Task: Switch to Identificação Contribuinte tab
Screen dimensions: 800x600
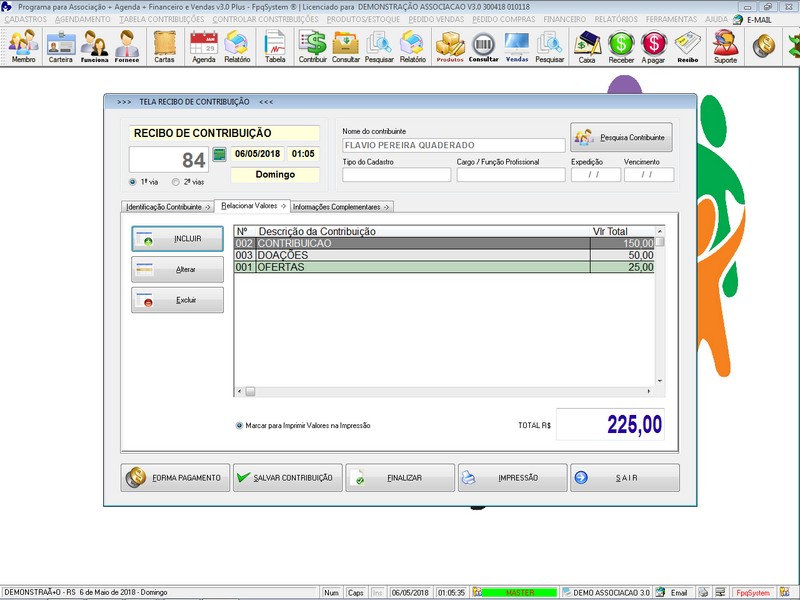Action: [x=168, y=207]
